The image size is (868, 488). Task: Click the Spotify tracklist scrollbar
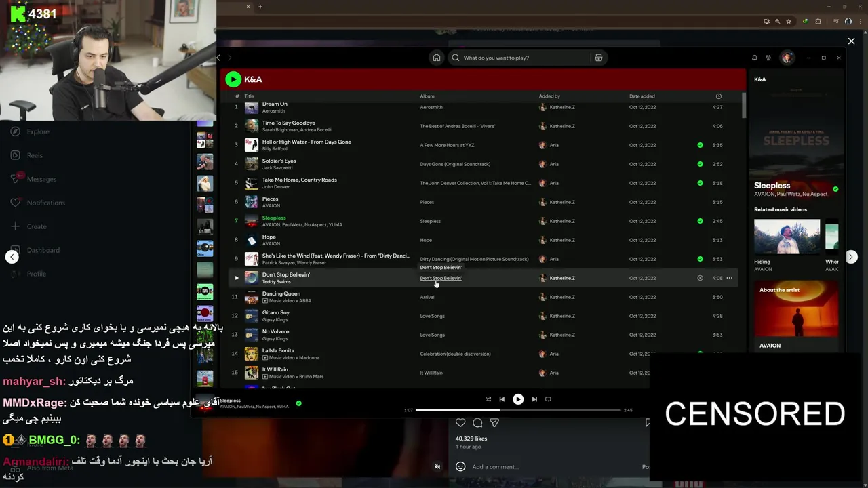[744, 105]
